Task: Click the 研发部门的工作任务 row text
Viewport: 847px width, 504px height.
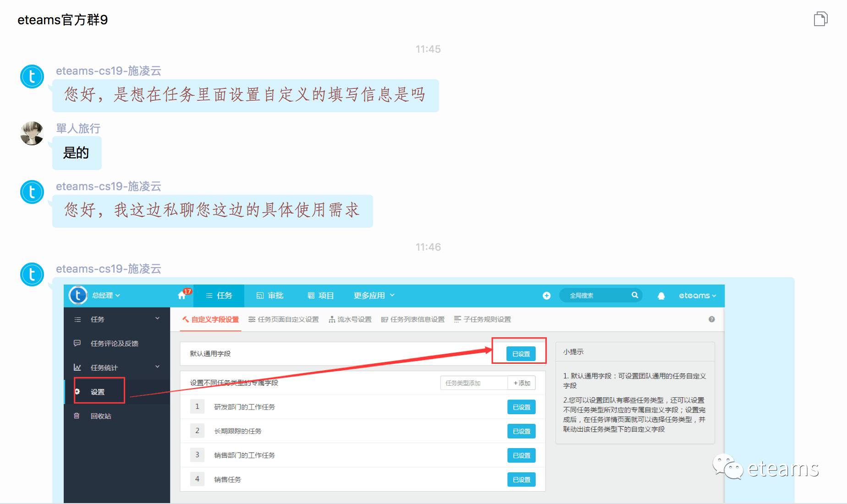Action: (x=244, y=407)
